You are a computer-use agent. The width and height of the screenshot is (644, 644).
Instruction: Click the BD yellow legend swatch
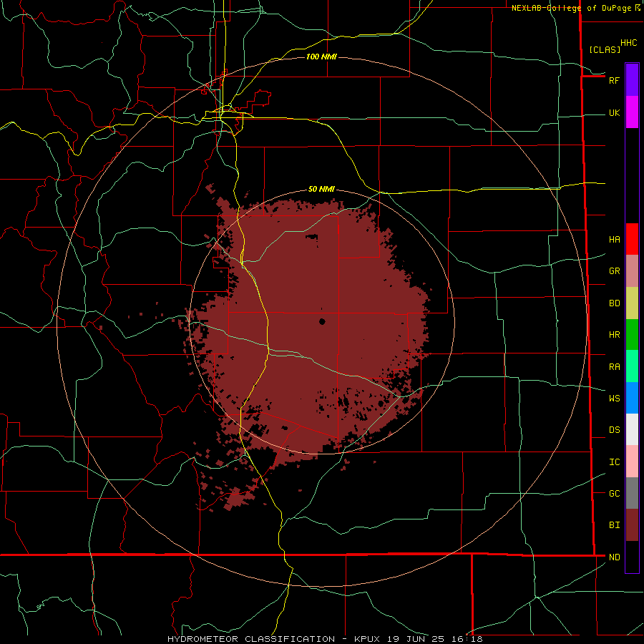632,303
